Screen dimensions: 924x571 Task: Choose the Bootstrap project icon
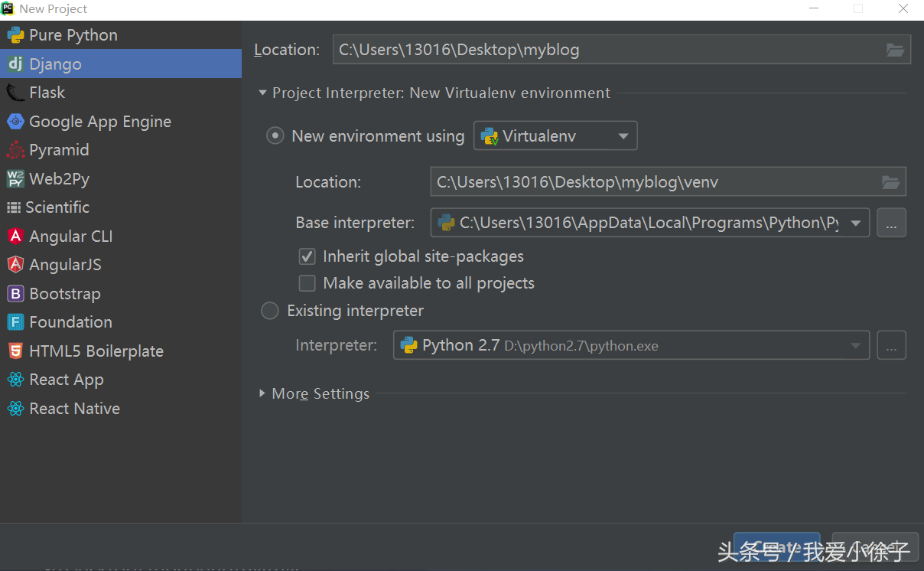pyautogui.click(x=15, y=294)
